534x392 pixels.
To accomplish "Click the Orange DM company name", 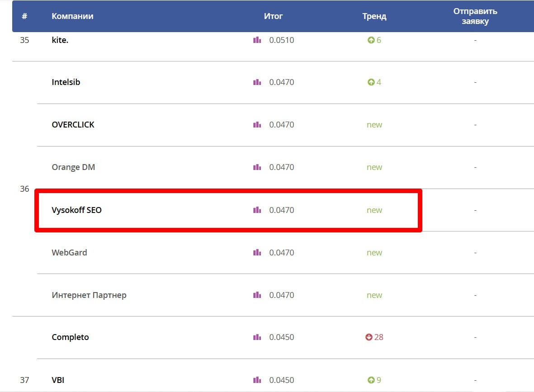I will pos(73,167).
